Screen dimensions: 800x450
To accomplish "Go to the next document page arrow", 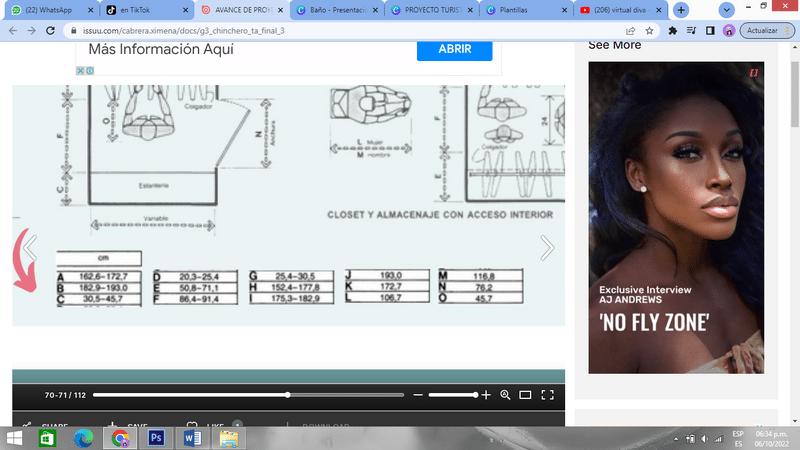I will [x=547, y=248].
